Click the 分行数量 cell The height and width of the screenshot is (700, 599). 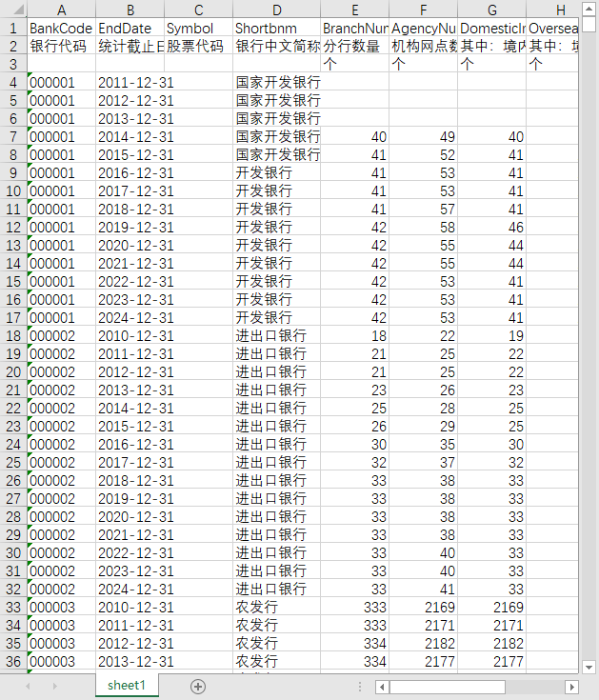click(x=355, y=46)
